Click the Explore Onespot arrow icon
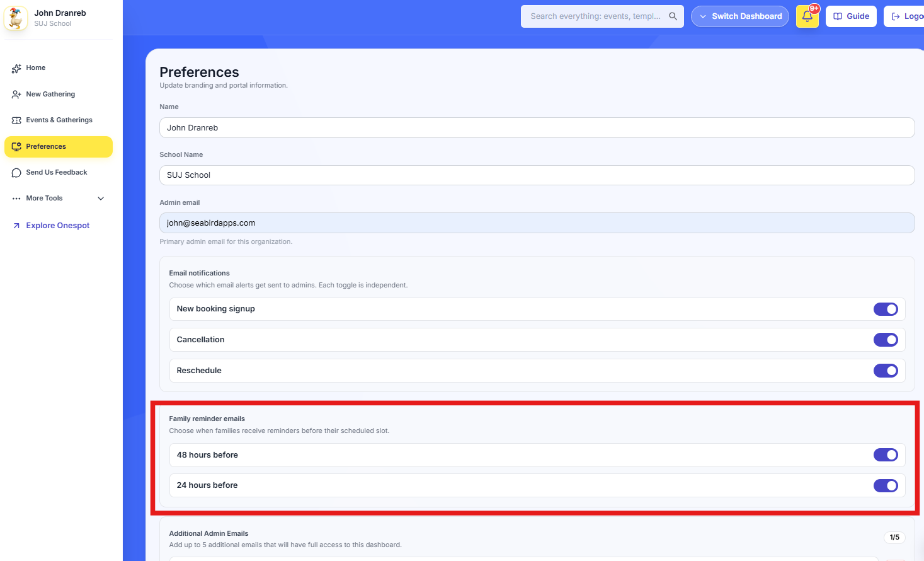This screenshot has width=924, height=561. 16,226
